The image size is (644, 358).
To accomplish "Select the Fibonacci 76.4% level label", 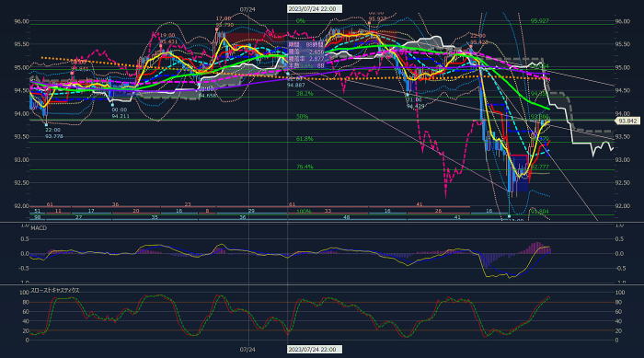I will 305,167.
